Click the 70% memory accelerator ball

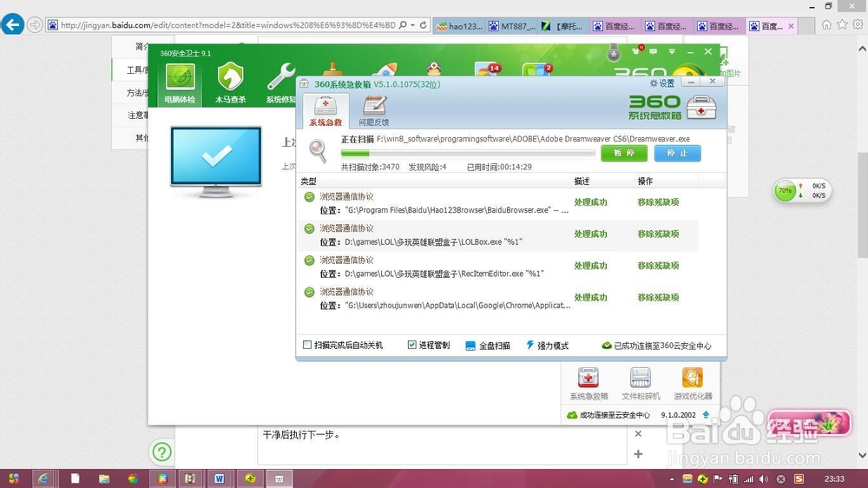tap(785, 190)
